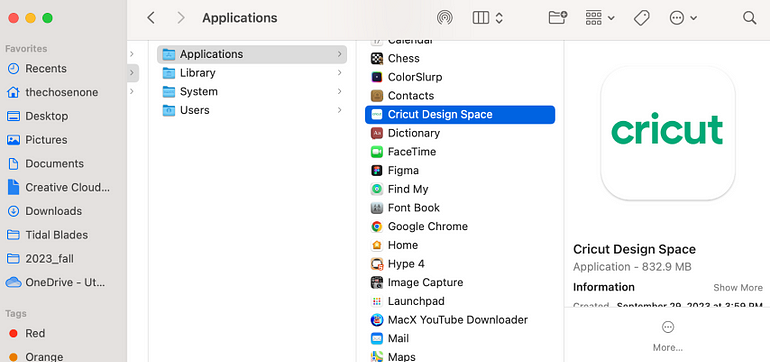Click the Edit Tags icon
The width and height of the screenshot is (770, 362).
pos(641,18)
